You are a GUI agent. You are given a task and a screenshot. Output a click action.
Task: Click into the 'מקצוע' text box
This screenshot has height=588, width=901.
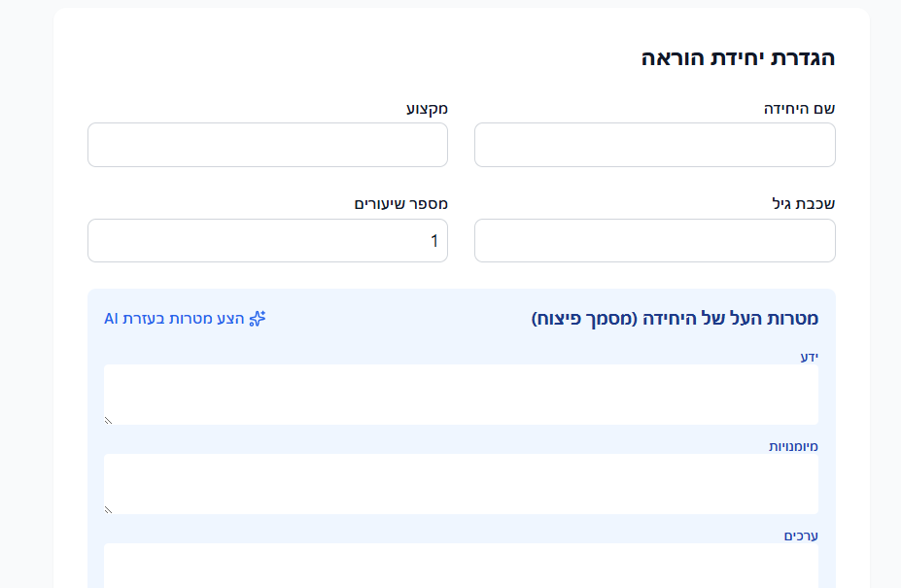pyautogui.click(x=267, y=145)
